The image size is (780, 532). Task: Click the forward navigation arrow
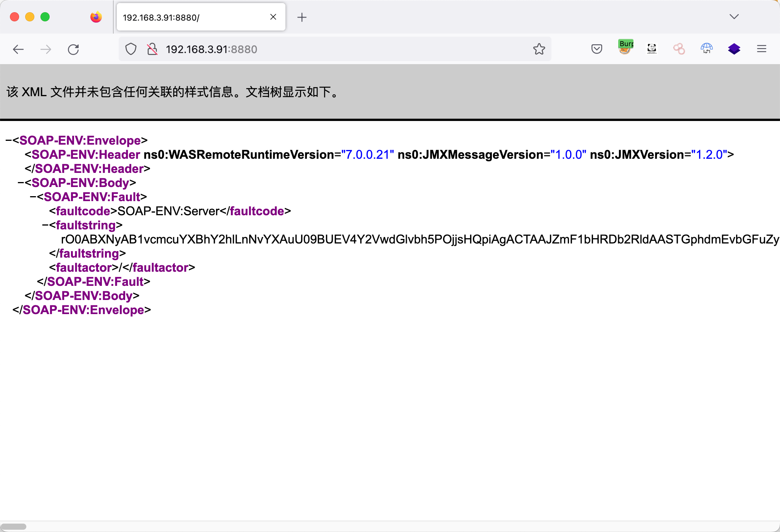click(46, 49)
